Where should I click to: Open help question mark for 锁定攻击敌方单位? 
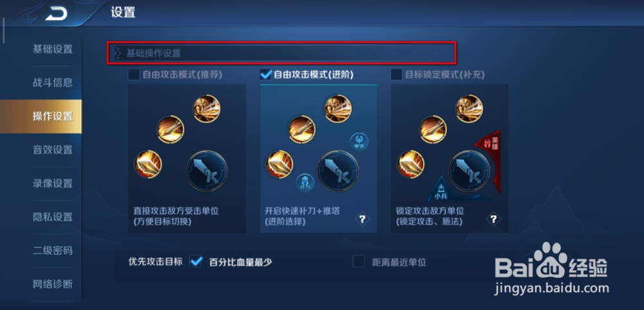tap(494, 219)
